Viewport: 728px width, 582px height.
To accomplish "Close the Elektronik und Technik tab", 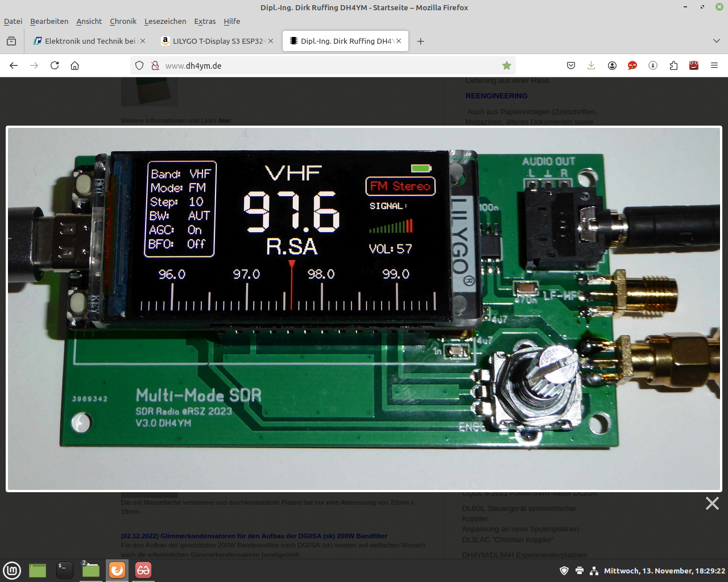I will [142, 41].
